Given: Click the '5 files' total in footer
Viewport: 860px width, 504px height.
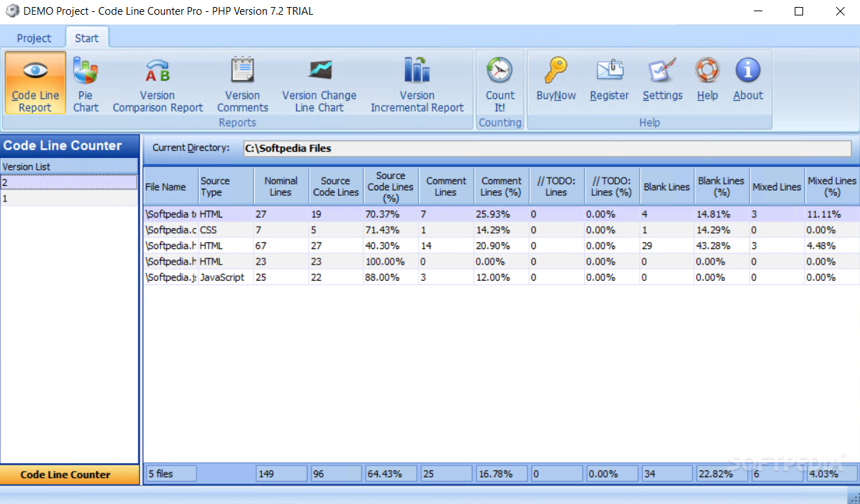Looking at the screenshot, I should tap(171, 474).
